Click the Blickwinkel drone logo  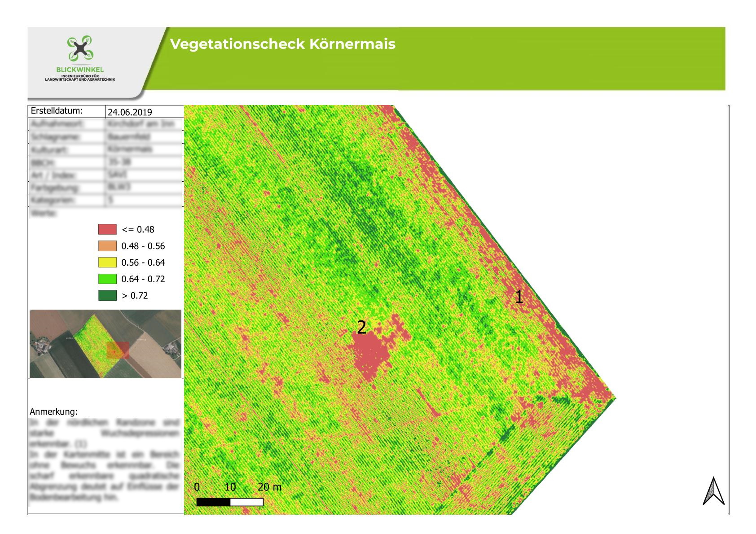click(80, 49)
